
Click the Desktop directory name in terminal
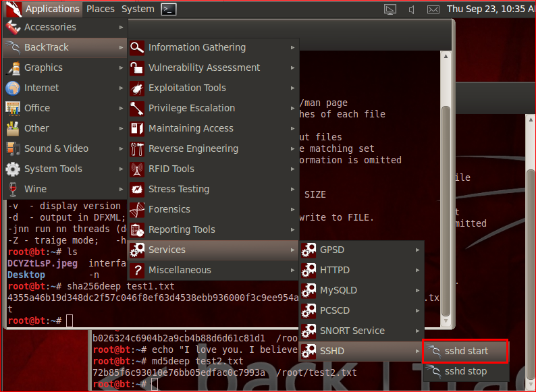click(x=26, y=275)
